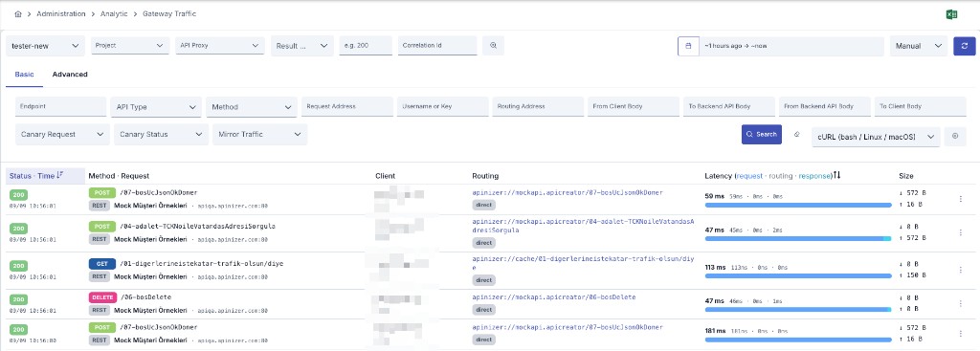Click the GET method badge
This screenshot has height=351, width=980.
click(101, 264)
